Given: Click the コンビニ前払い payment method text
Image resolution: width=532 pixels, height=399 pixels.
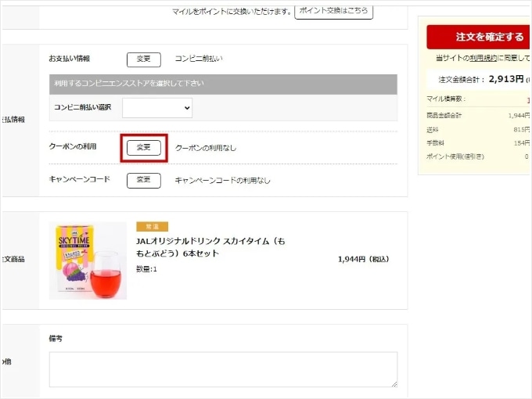Looking at the screenshot, I should tap(199, 59).
